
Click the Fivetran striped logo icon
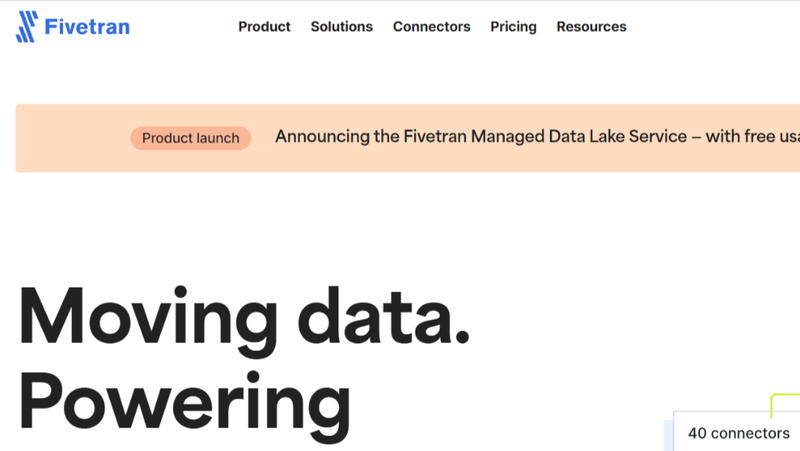click(27, 27)
